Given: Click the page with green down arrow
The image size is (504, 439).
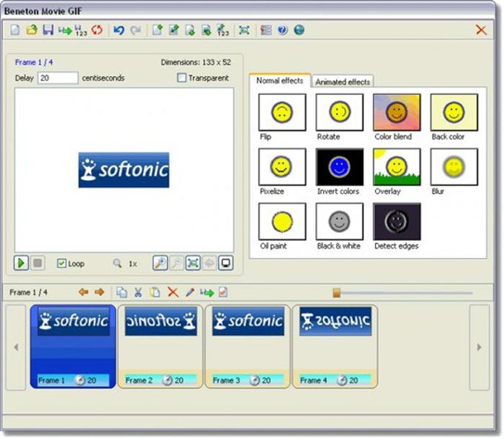Looking at the screenshot, I should click(190, 30).
